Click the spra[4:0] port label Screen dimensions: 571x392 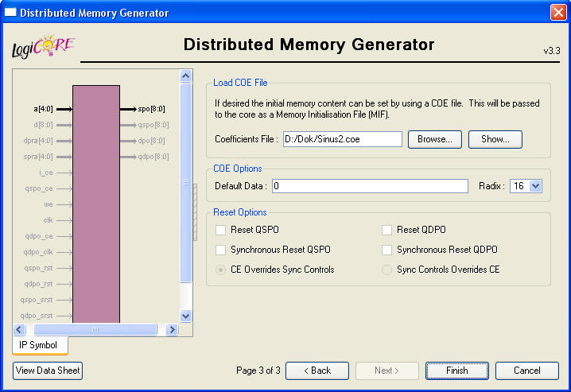(38, 157)
